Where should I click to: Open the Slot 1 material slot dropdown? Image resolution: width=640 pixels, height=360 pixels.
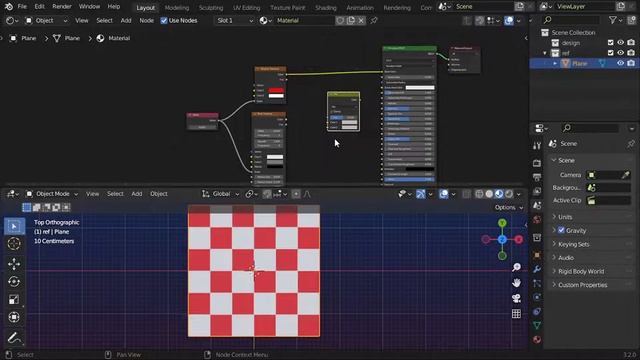234,20
